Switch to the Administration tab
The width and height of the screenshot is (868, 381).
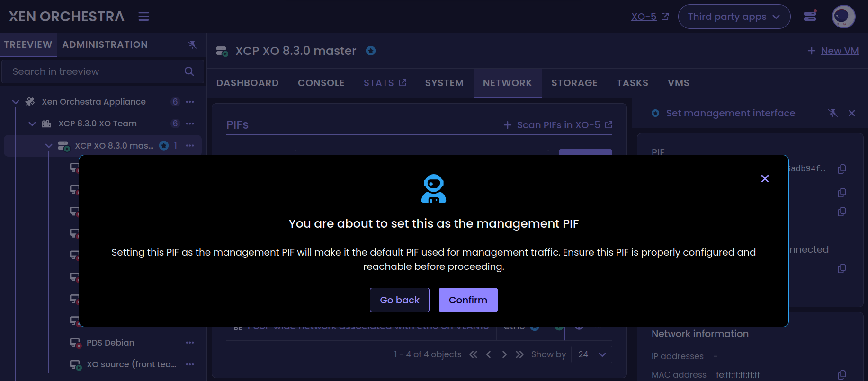105,44
